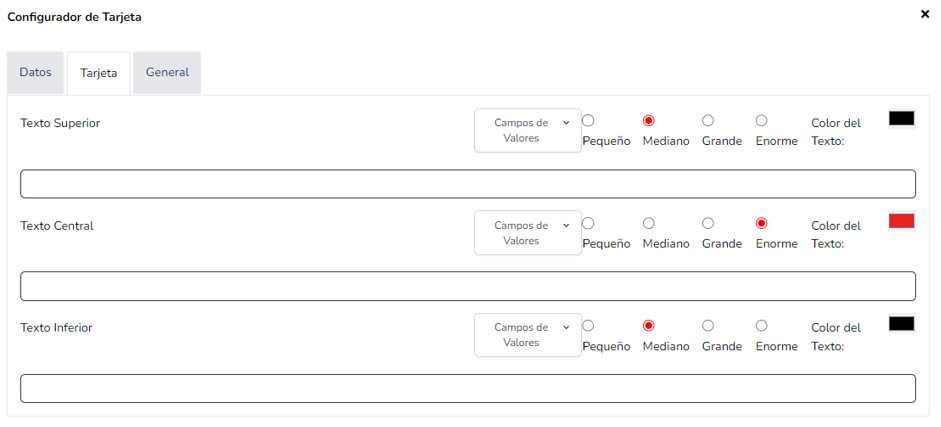Change the red text color of Texto Central
This screenshot has width=941, height=427.
pyautogui.click(x=901, y=221)
